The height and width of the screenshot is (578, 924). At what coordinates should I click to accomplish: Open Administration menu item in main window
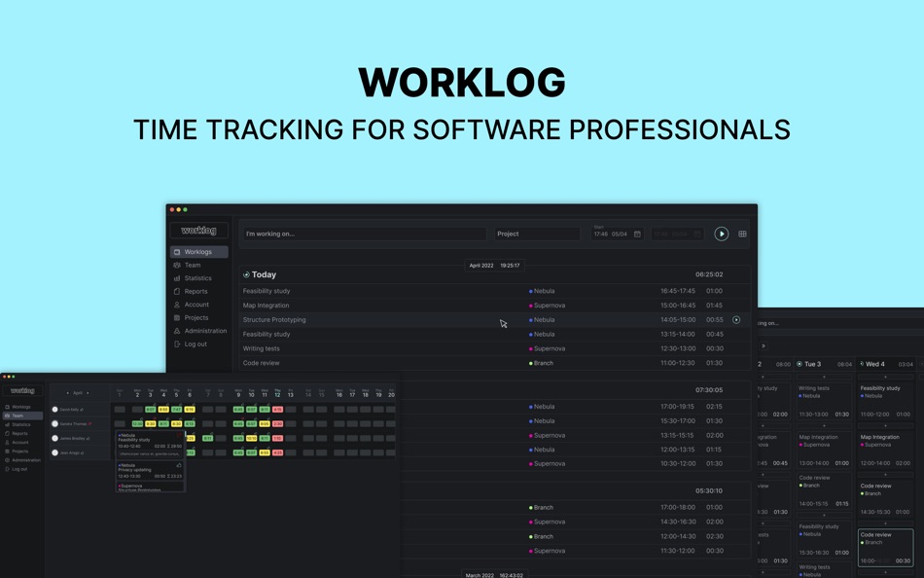pos(199,331)
